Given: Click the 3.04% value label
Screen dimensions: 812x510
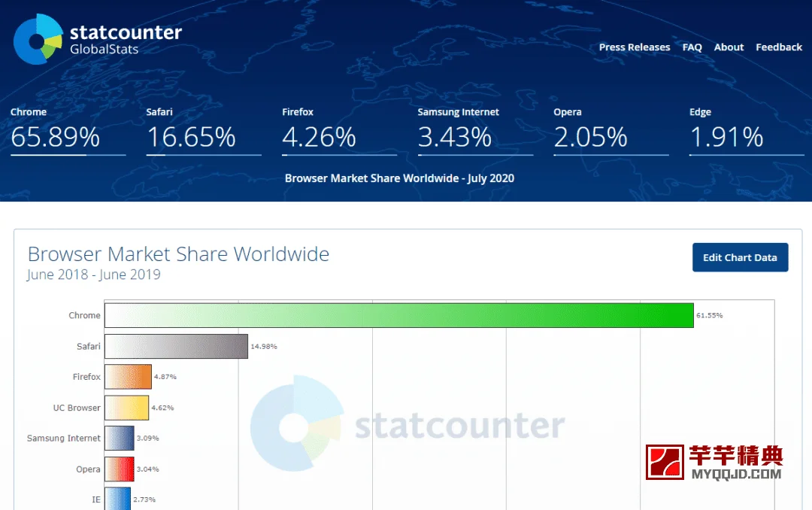Looking at the screenshot, I should click(x=147, y=469).
